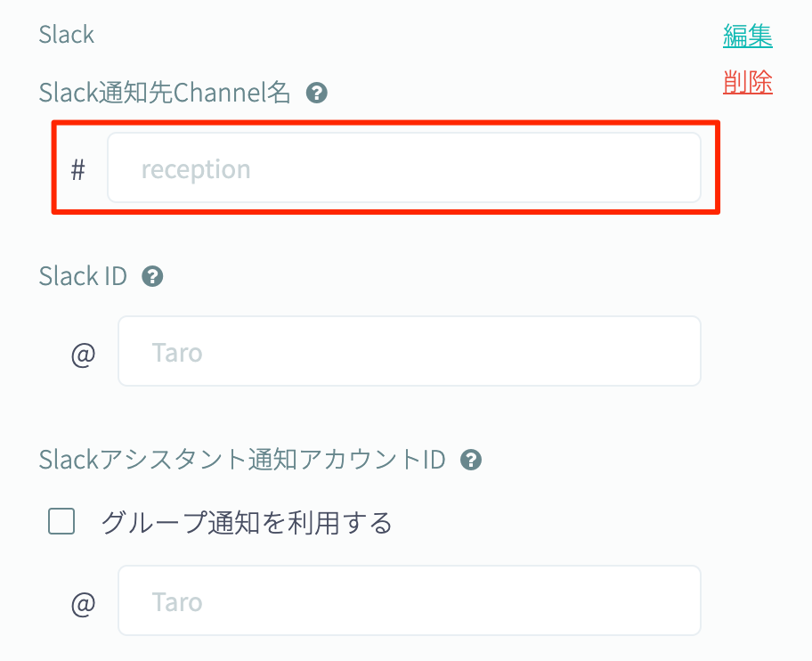The width and height of the screenshot is (812, 661).
Task: Open the 編集 link
Action: click(747, 37)
